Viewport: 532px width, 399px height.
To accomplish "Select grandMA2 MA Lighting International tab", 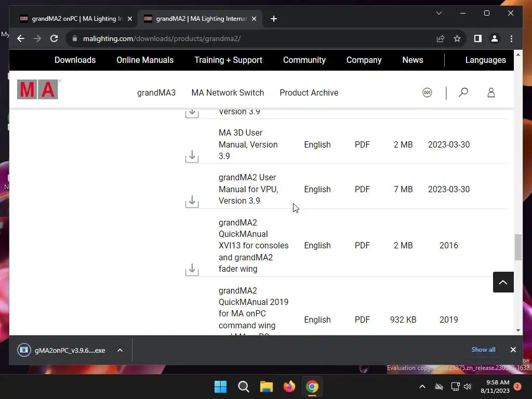I will click(200, 19).
